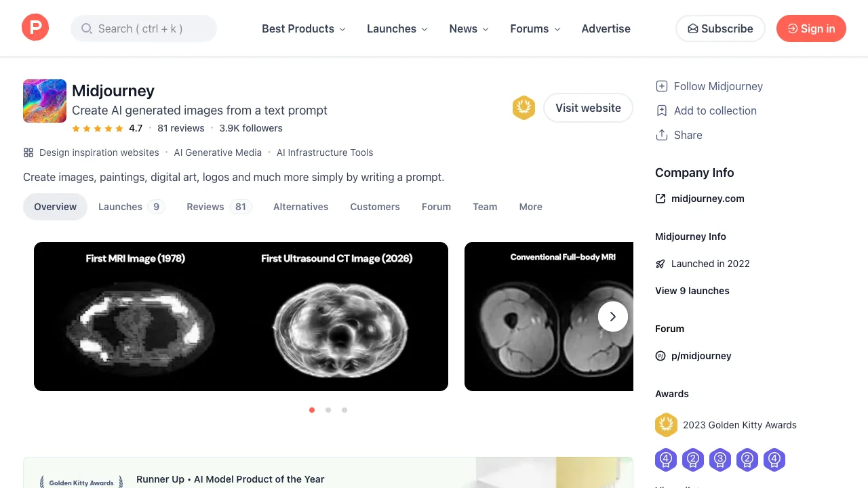Click the fourth purple award badge in the row
868x488 pixels.
point(747,460)
